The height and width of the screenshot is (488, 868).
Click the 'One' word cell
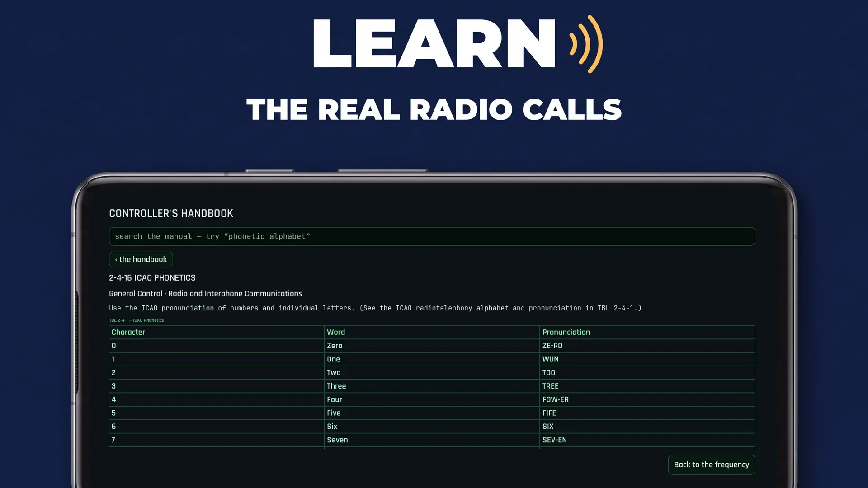[x=432, y=359]
